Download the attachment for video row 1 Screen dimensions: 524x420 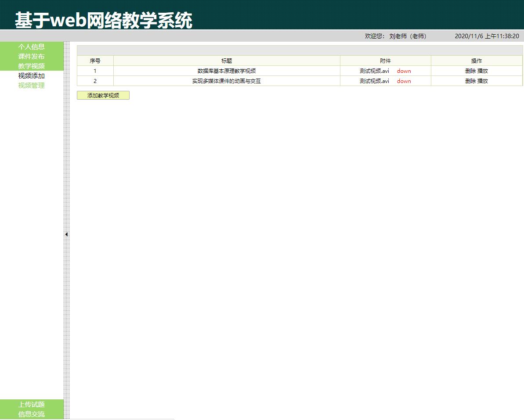404,71
